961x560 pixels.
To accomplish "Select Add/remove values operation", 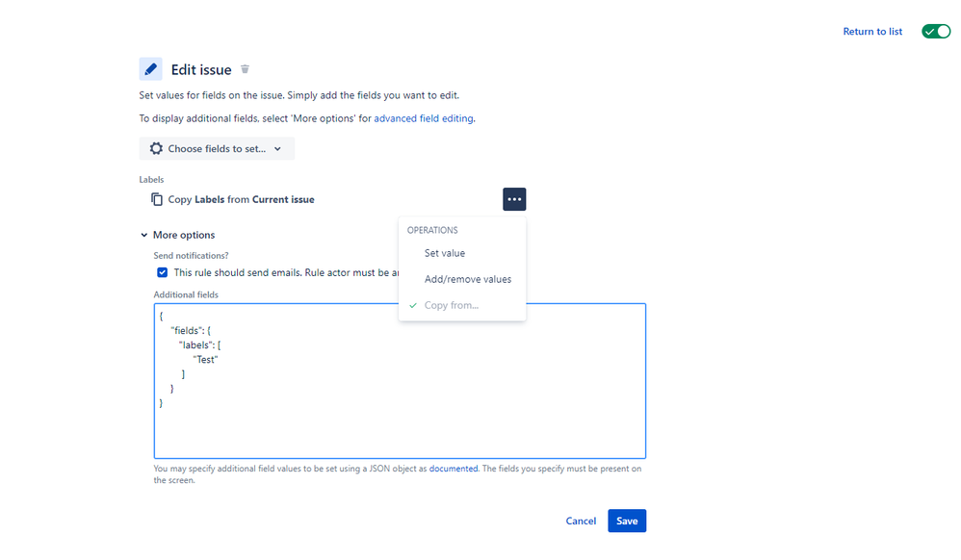I will (x=462, y=279).
